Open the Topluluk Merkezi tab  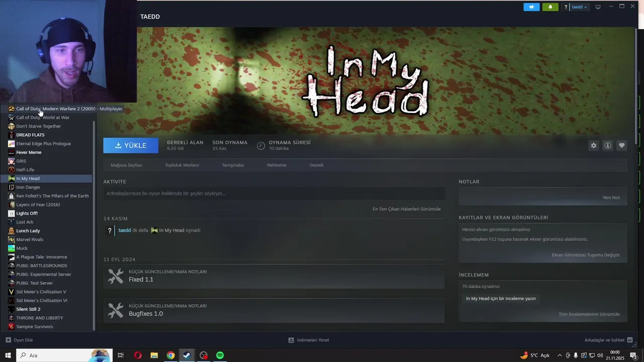point(182,165)
